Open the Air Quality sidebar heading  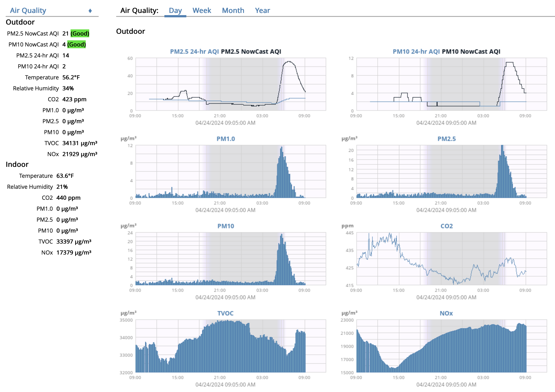click(28, 10)
